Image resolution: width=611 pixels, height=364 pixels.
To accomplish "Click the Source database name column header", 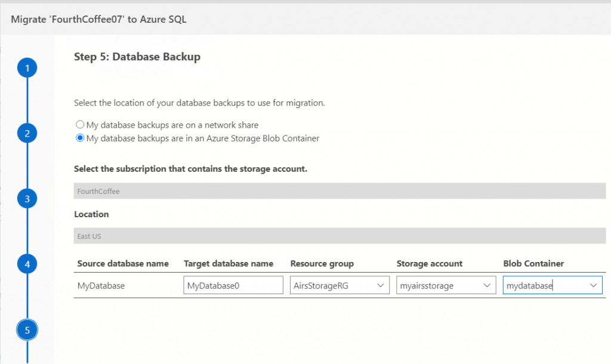I will 123,263.
